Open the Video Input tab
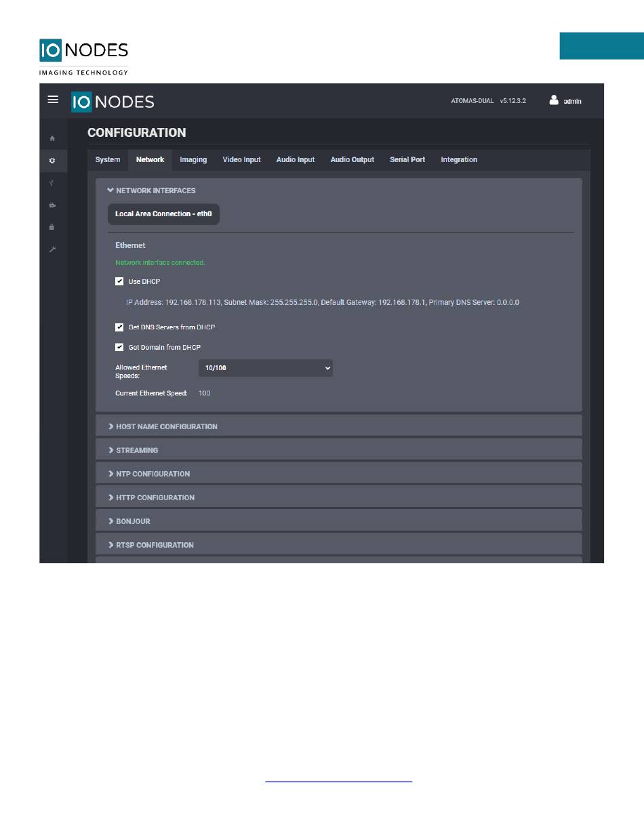Image resolution: width=644 pixels, height=833 pixels. coord(241,160)
